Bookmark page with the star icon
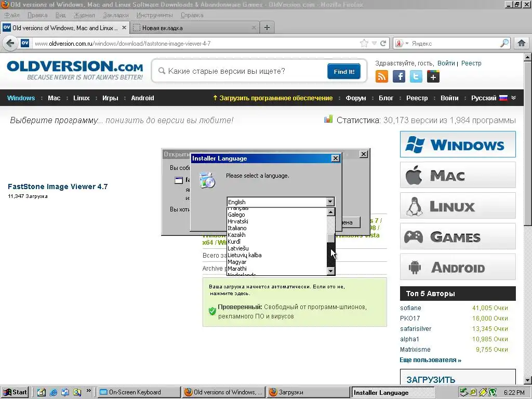This screenshot has height=399, width=532. pos(364,44)
